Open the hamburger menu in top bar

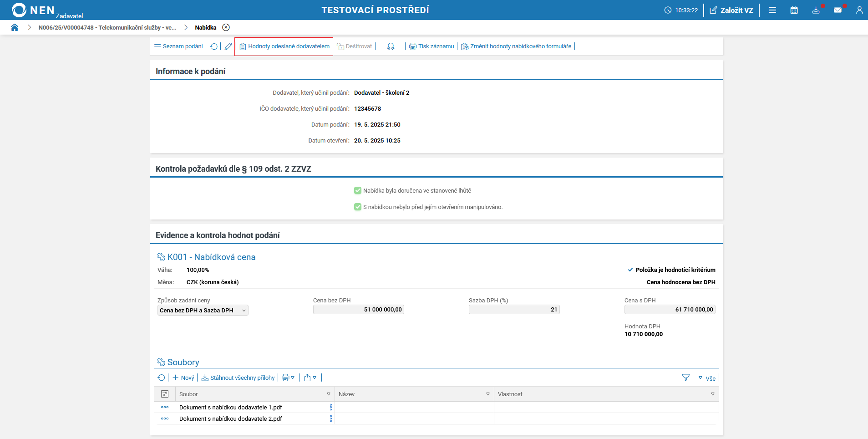[772, 10]
